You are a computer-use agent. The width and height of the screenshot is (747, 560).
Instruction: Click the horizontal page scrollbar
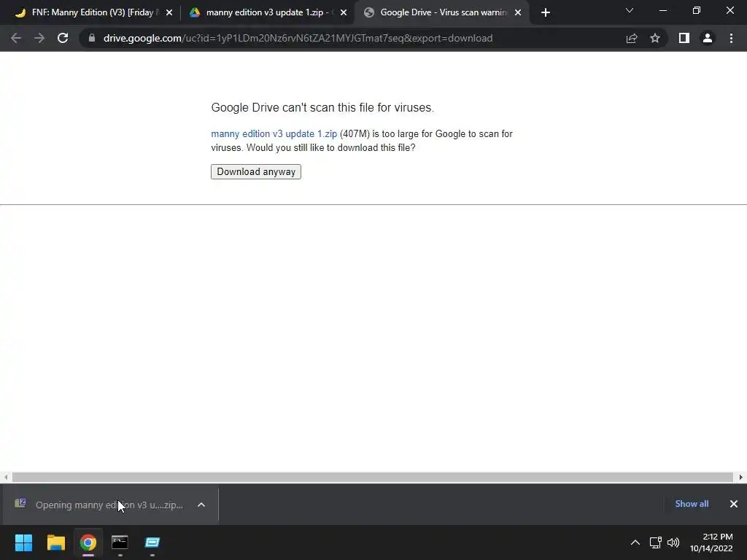373,477
